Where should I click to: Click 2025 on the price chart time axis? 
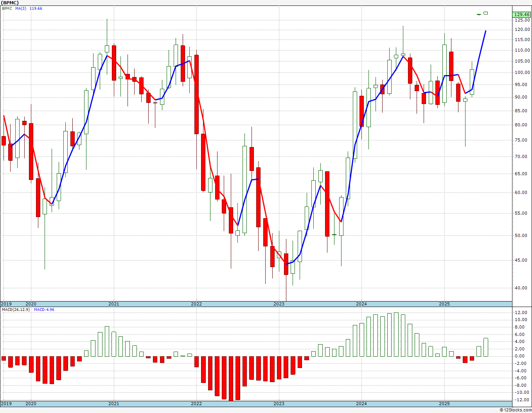(444, 304)
